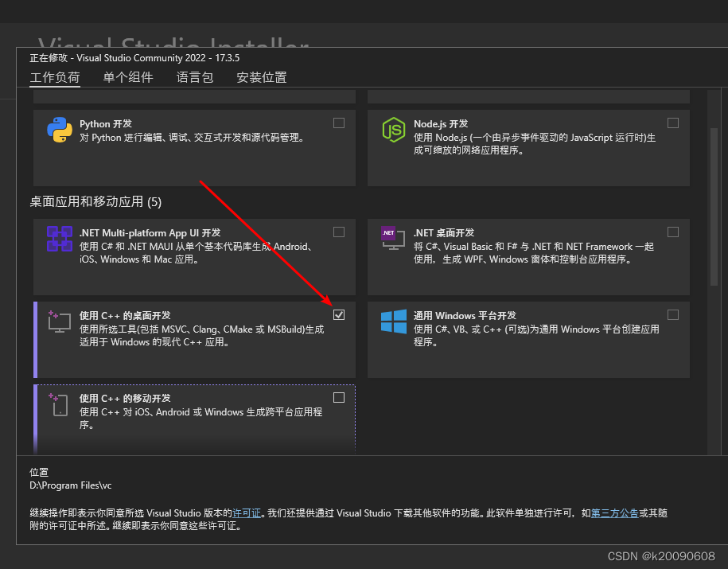Viewport: 728px width, 569px height.
Task: Click the 正在修改 Visual Studio Community 2022 title
Action: tap(134, 58)
